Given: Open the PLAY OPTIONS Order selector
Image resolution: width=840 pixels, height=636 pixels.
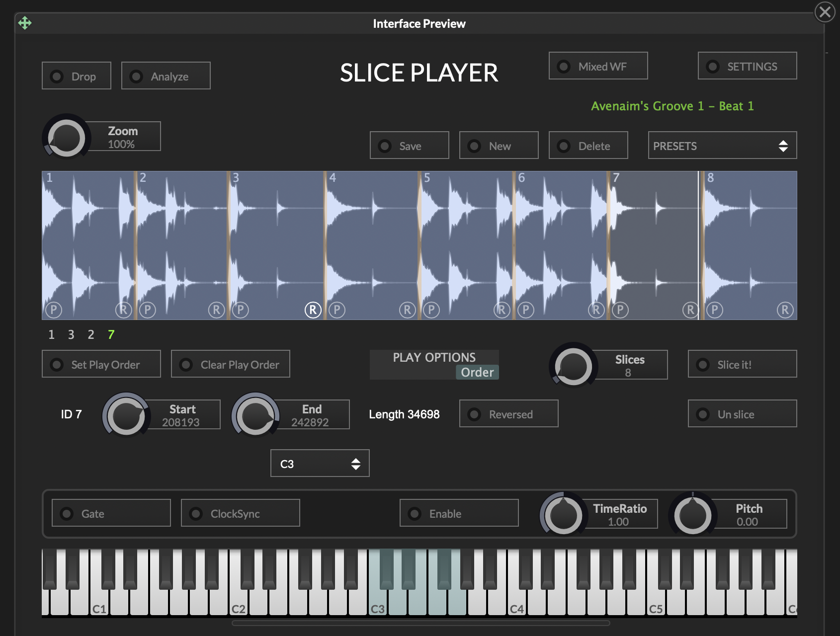Looking at the screenshot, I should pos(477,372).
